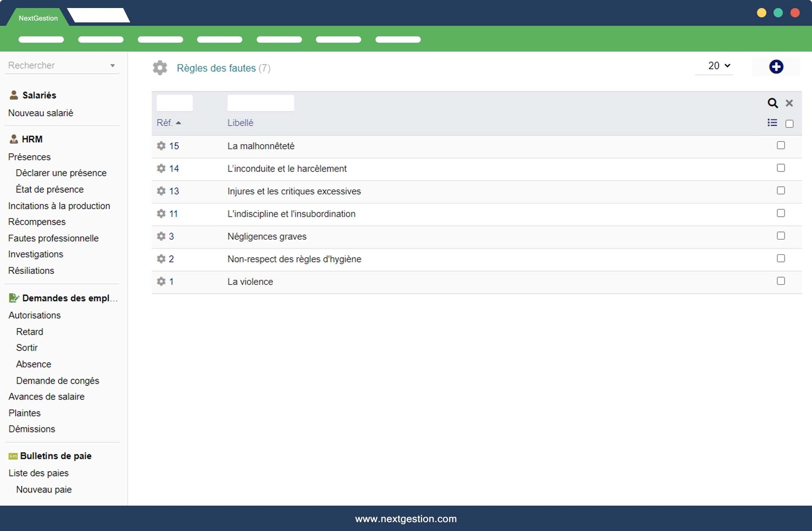Select the NextGestion tab
Viewport: 812px width, 531px height.
point(38,18)
